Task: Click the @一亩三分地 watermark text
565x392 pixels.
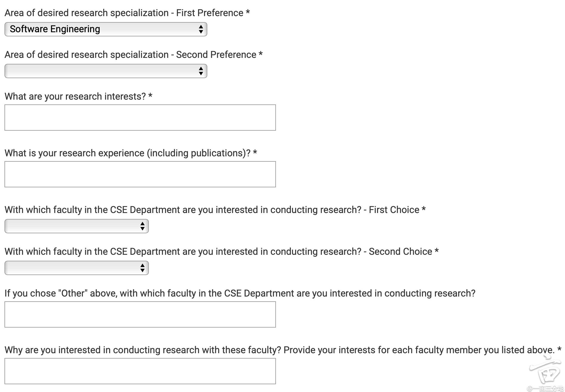Action: (x=545, y=388)
